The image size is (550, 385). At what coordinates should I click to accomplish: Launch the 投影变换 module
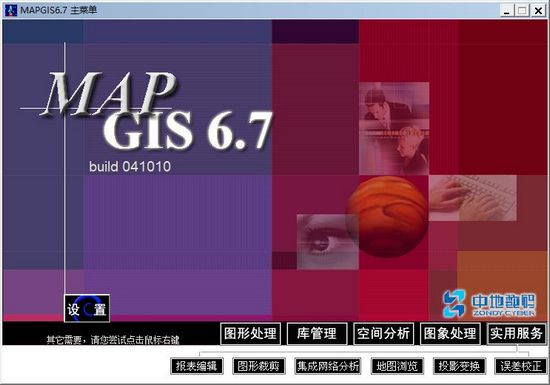pyautogui.click(x=460, y=366)
